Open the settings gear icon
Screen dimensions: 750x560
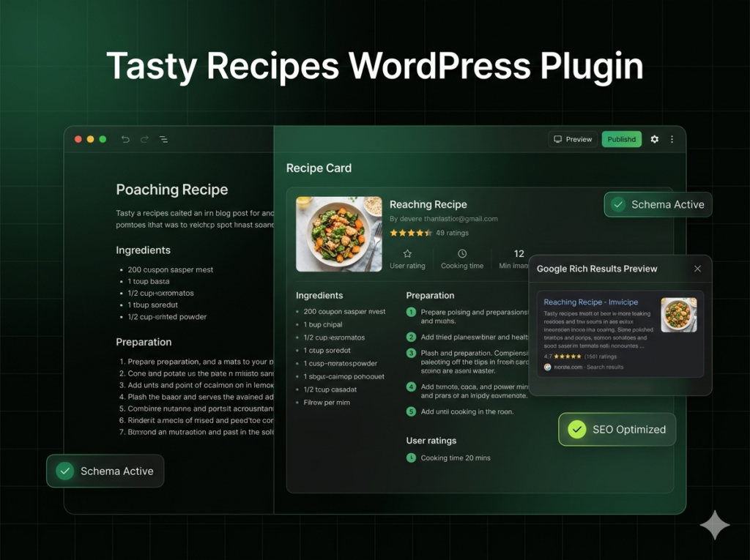(x=654, y=139)
